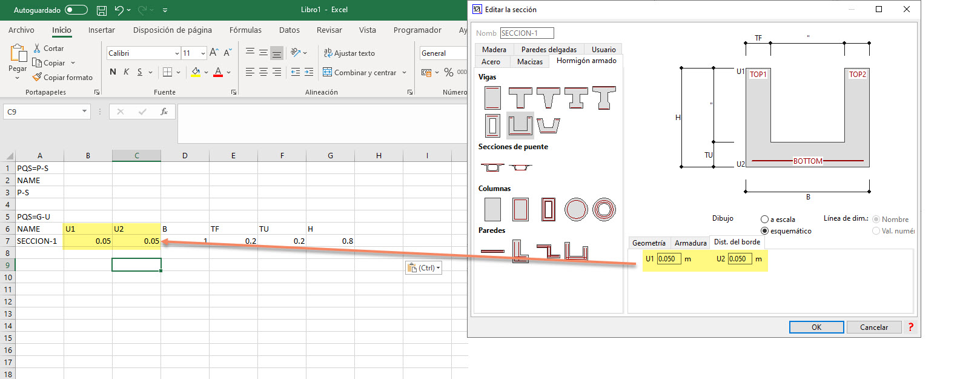This screenshot has width=980, height=379.
Task: Open the font name Calibri dropdown
Action: [177, 53]
